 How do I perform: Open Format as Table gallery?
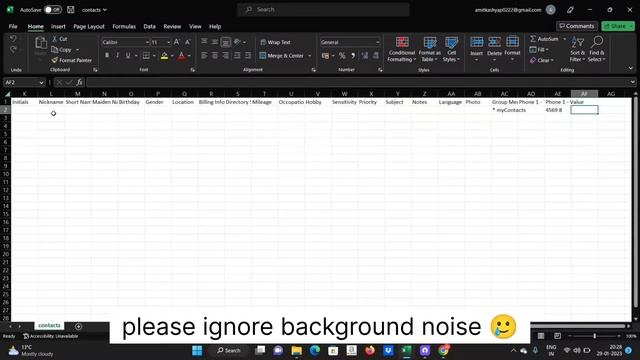tap(429, 49)
